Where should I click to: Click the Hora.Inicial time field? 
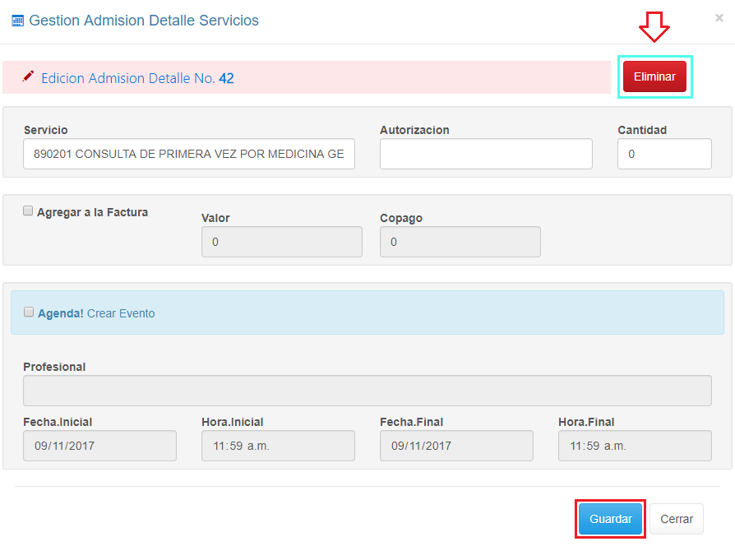coord(278,446)
